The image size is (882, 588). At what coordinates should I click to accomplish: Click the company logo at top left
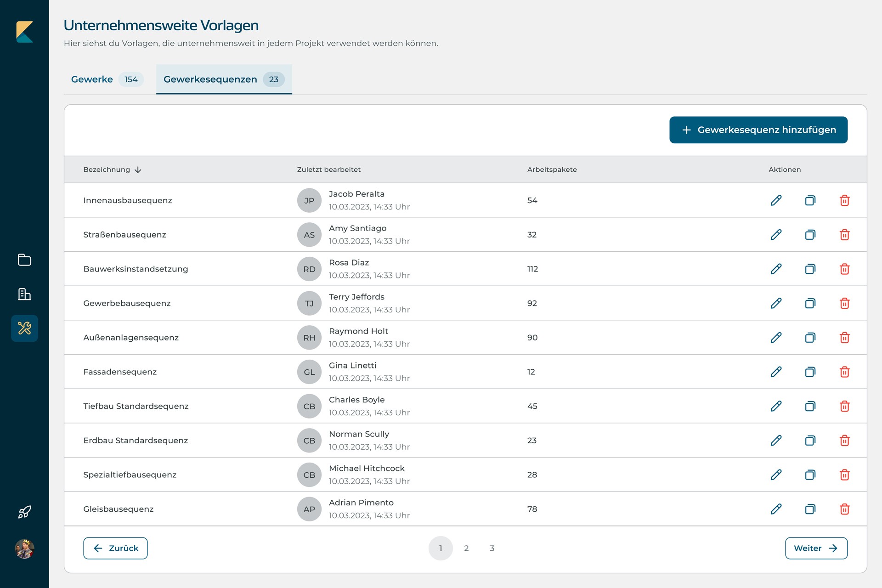tap(24, 32)
